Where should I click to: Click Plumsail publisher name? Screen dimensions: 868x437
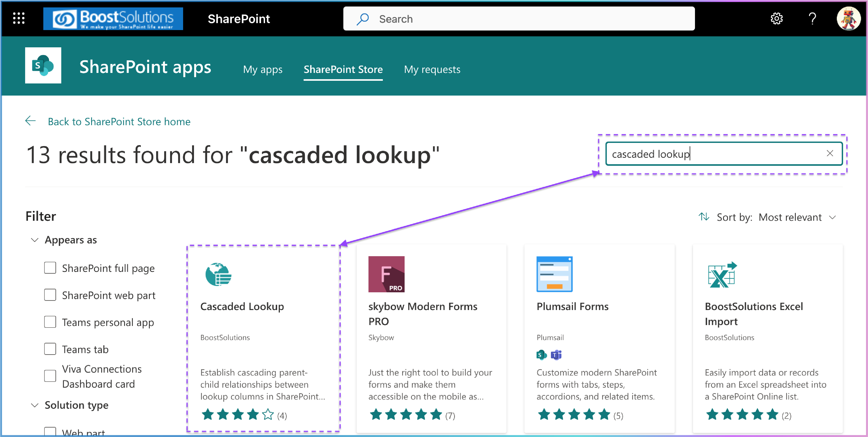[x=550, y=337]
